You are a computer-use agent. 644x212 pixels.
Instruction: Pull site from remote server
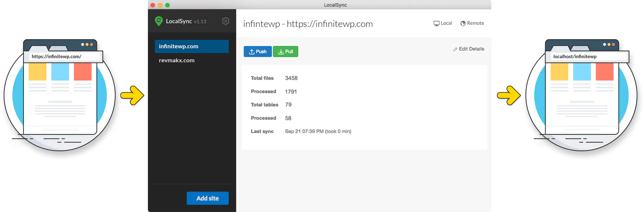[285, 52]
